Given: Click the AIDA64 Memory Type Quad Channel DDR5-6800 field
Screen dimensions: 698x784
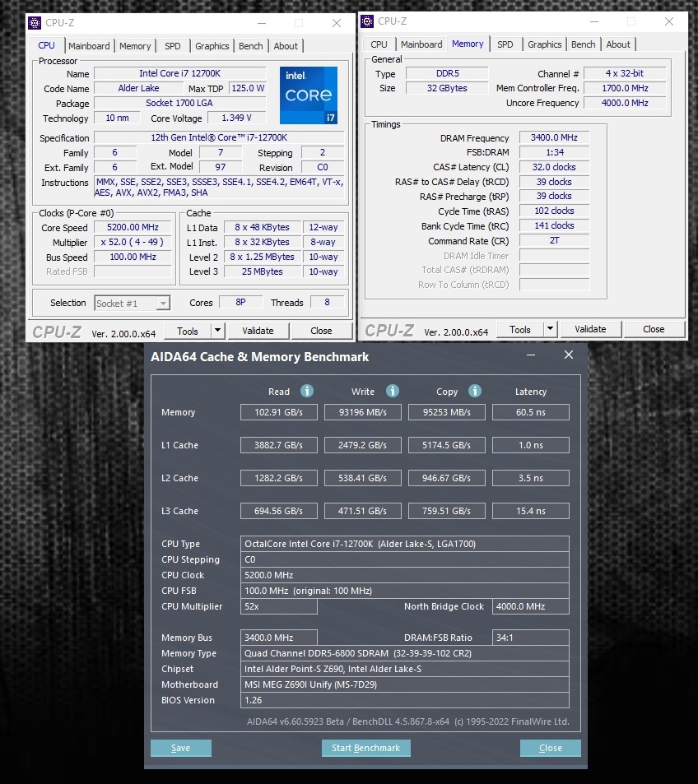Looking at the screenshot, I should click(405, 653).
